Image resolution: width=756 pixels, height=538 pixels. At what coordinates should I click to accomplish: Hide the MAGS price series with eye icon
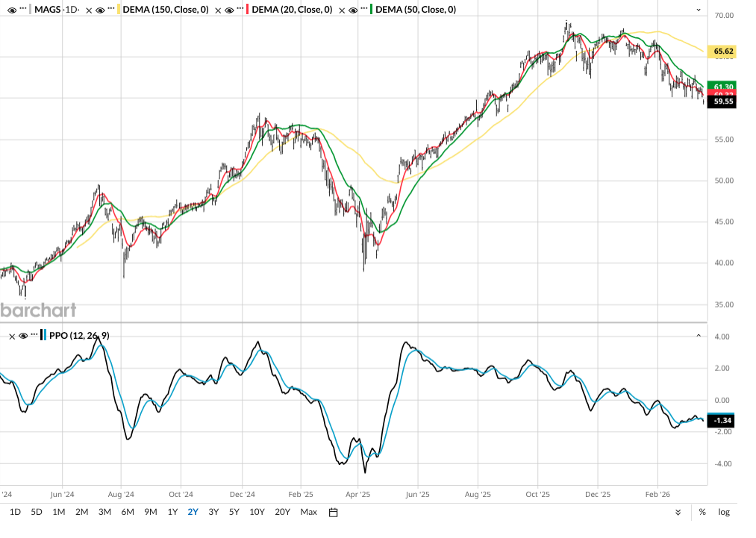pyautogui.click(x=12, y=10)
